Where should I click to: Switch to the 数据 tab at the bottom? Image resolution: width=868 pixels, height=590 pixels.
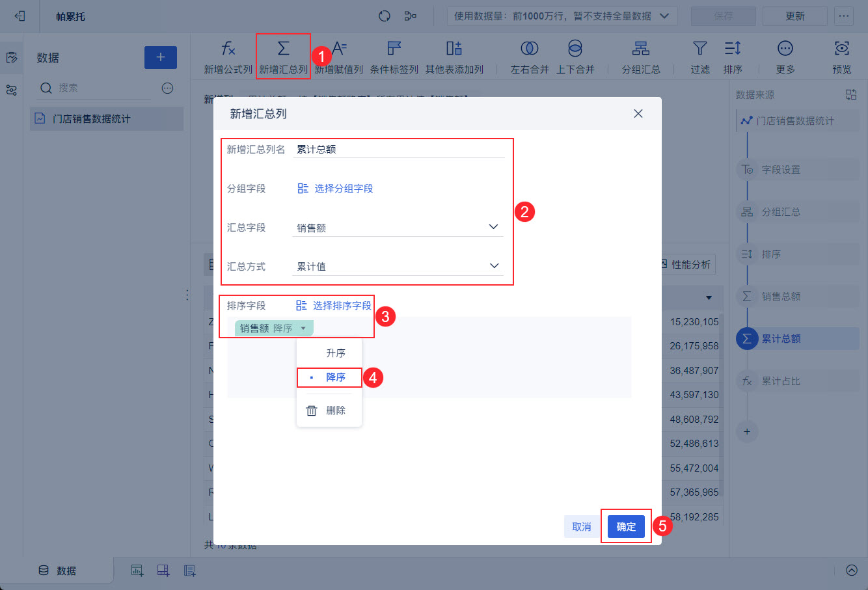tap(57, 570)
